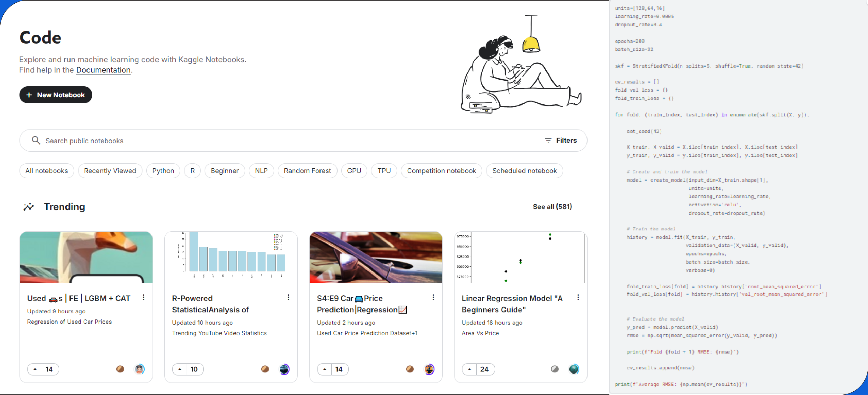Click the New Notebook button

click(56, 95)
